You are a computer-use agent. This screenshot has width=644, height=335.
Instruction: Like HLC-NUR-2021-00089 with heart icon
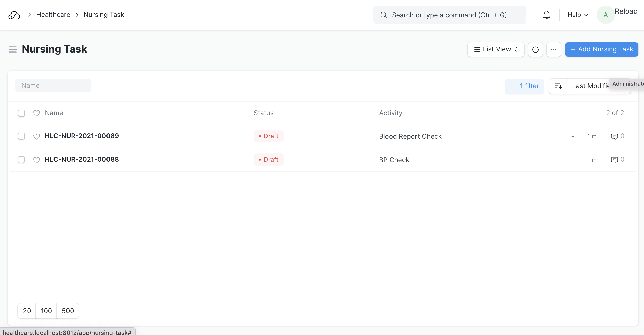coord(37,136)
